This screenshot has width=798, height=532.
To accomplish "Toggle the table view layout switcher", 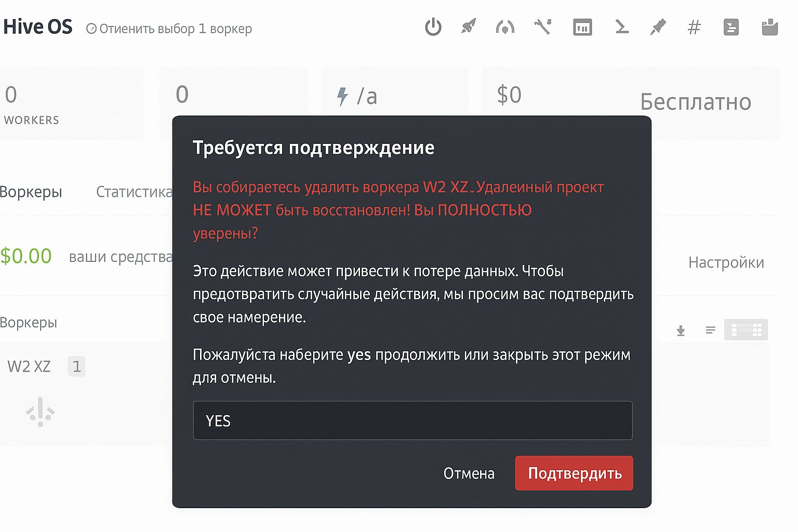I will tap(746, 329).
